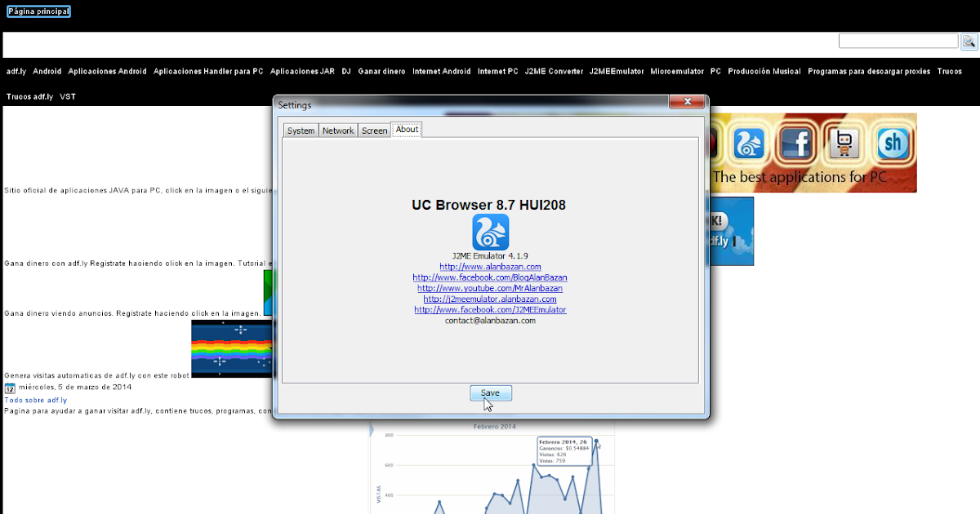Open the adf.ly menu item
This screenshot has height=514, width=980.
coord(16,72)
